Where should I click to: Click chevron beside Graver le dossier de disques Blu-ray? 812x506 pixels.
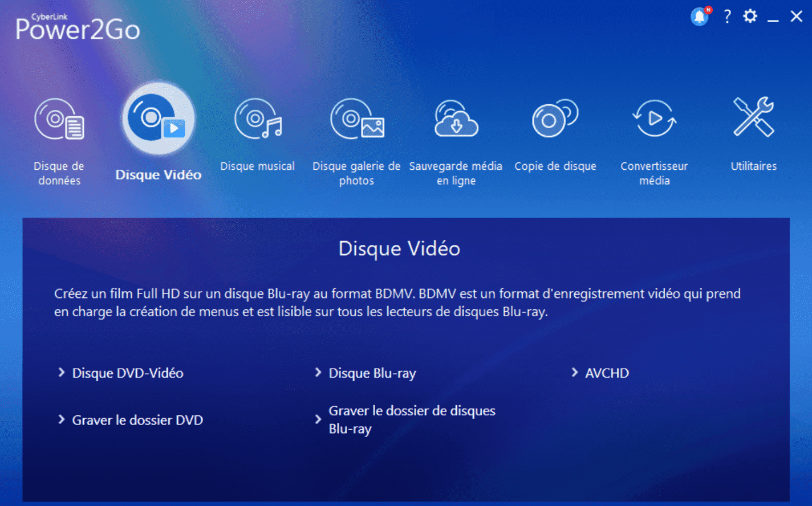(318, 420)
